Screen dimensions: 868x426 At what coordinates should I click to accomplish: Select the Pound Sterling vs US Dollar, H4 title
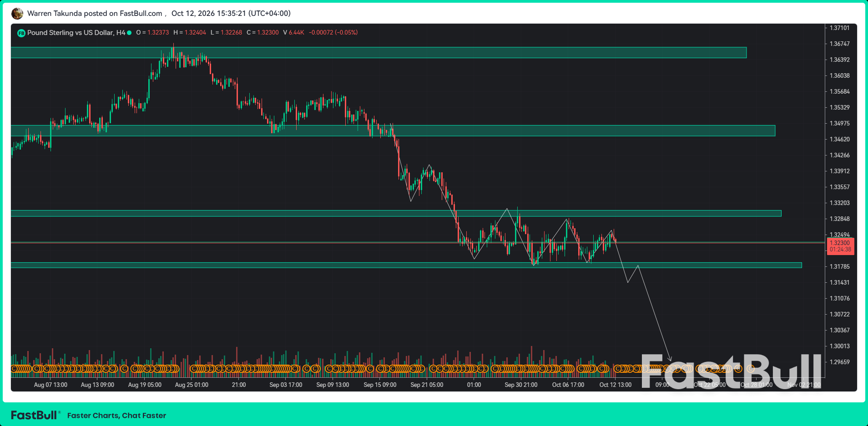(x=76, y=33)
